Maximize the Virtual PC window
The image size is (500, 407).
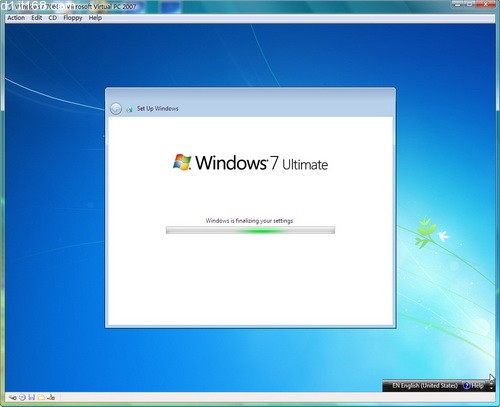coord(469,4)
